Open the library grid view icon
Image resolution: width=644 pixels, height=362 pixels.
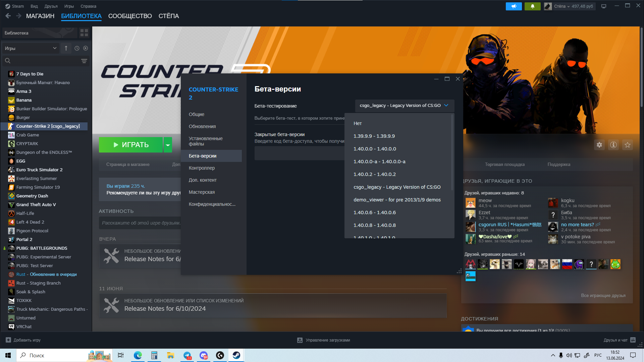[x=84, y=33]
